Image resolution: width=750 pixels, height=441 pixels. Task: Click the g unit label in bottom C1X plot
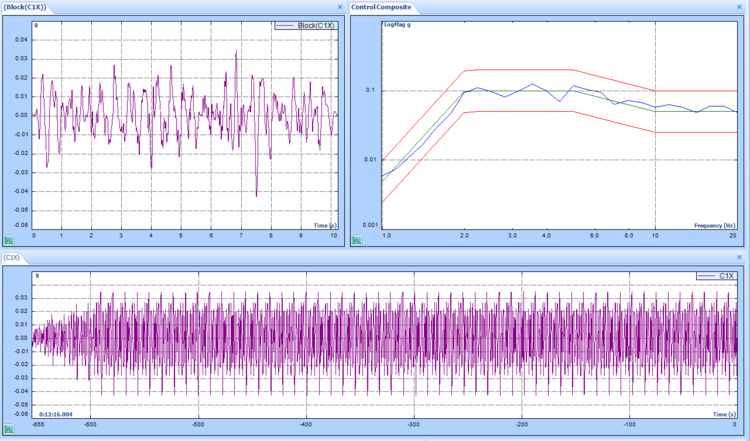[x=37, y=274]
